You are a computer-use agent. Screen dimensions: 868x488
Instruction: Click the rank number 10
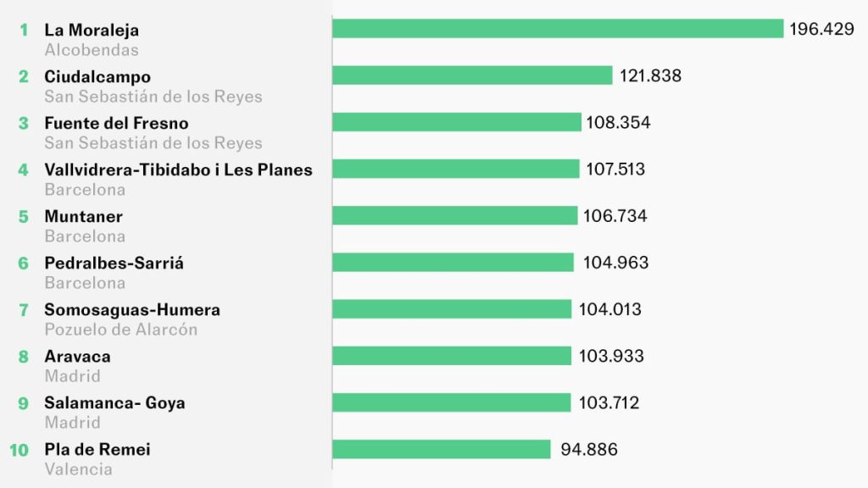19,450
